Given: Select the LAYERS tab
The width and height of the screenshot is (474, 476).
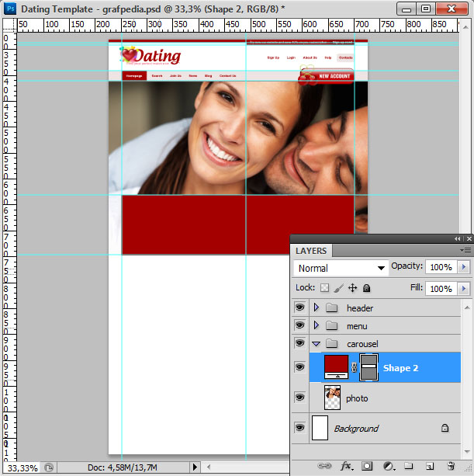Looking at the screenshot, I should coord(311,251).
